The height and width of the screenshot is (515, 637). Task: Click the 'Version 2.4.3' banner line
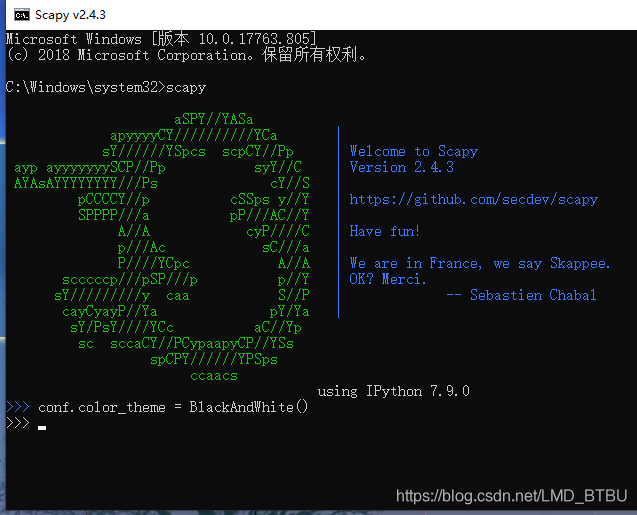click(x=401, y=167)
